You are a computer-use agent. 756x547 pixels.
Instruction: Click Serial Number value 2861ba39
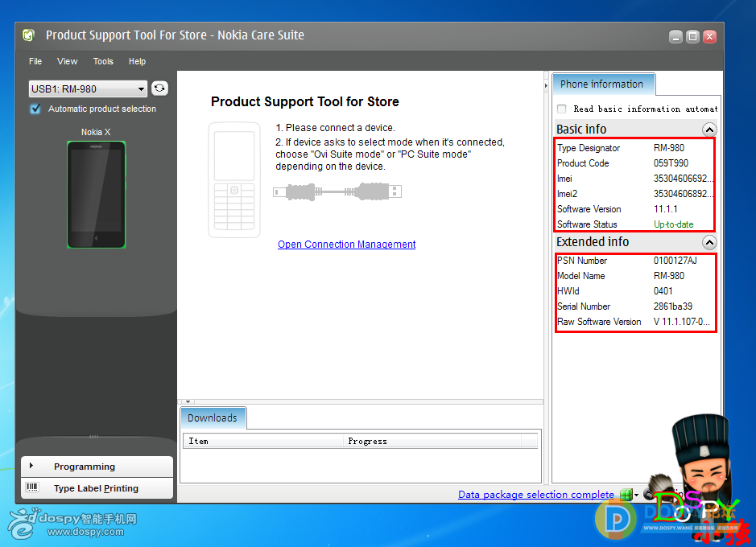(x=673, y=306)
